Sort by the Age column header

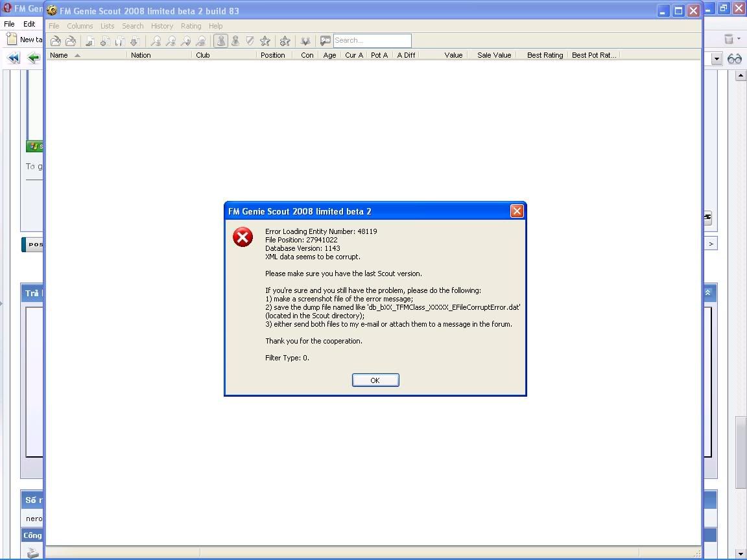[329, 55]
